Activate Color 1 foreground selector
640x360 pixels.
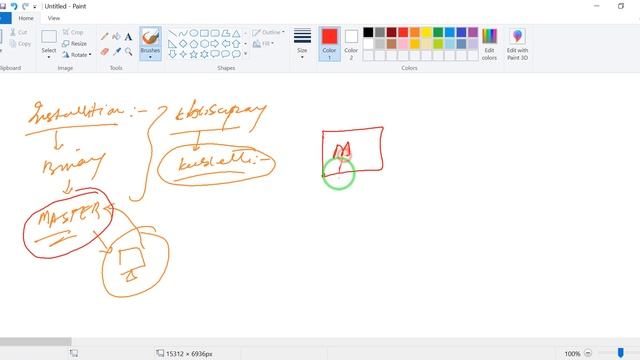[x=329, y=44]
